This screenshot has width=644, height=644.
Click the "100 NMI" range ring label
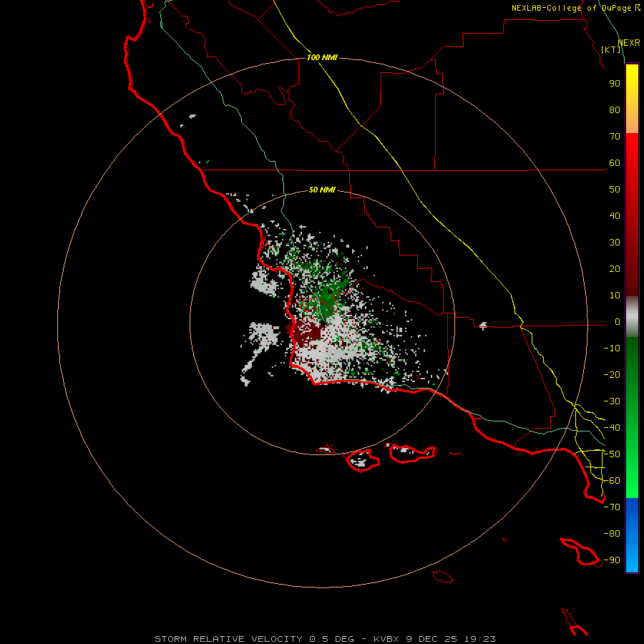coord(322,57)
